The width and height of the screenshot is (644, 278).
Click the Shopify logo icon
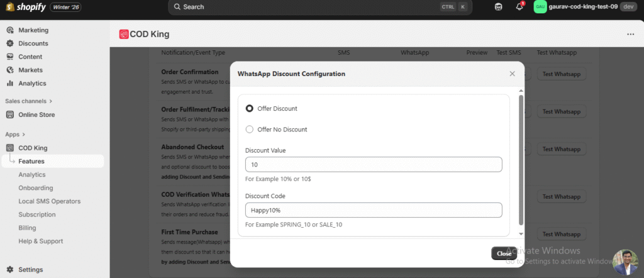(9, 7)
